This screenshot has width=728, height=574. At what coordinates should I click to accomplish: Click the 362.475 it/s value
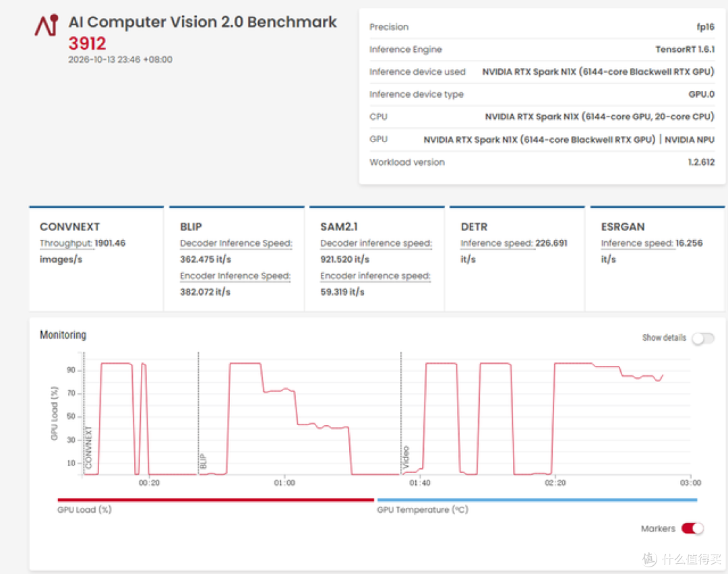tap(206, 259)
